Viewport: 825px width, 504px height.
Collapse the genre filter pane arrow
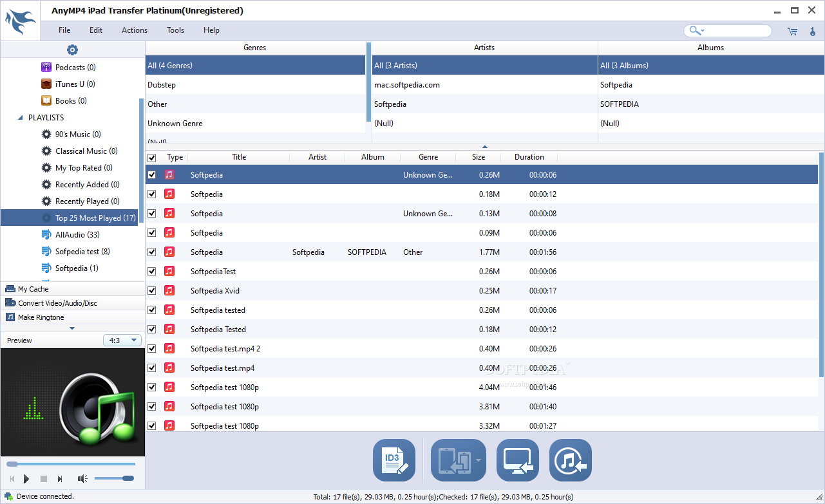pos(485,147)
